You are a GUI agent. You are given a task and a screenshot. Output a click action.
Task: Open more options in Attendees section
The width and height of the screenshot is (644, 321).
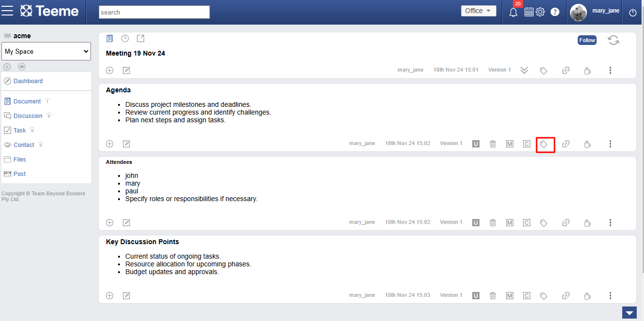[610, 223]
